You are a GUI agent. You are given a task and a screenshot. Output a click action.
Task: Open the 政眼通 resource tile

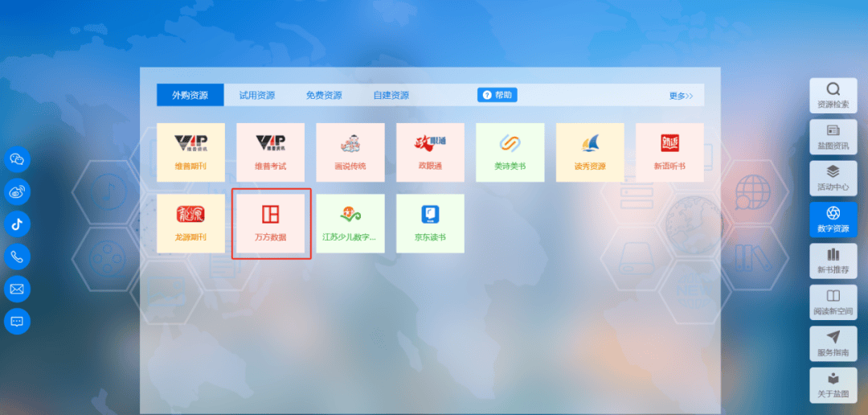430,152
